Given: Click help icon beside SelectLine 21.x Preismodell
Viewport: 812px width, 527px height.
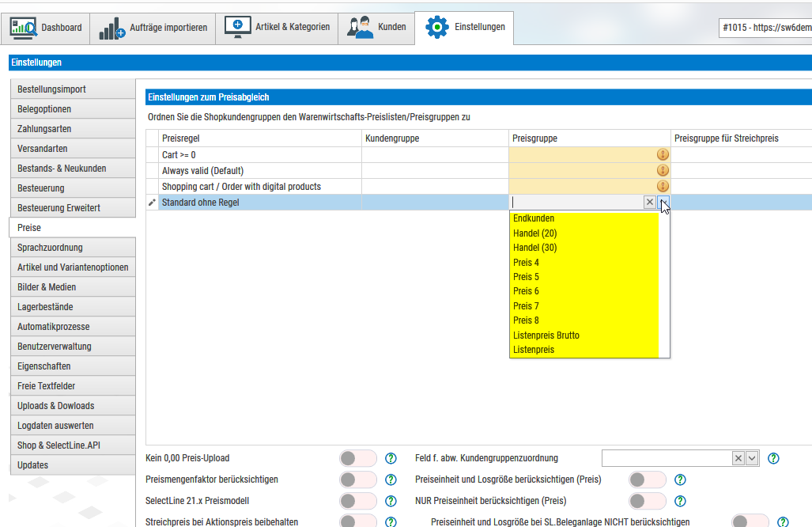Looking at the screenshot, I should pyautogui.click(x=390, y=501).
